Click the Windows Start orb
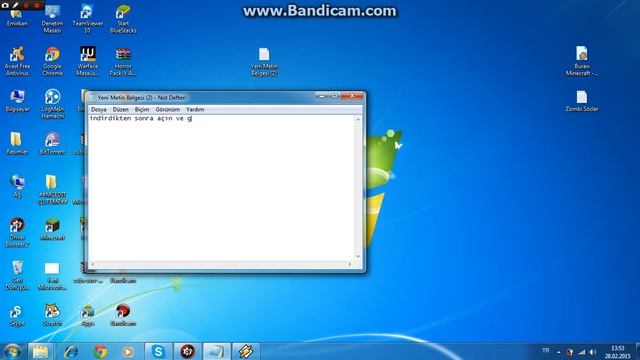Viewport: 640px width, 360px height. (12, 351)
